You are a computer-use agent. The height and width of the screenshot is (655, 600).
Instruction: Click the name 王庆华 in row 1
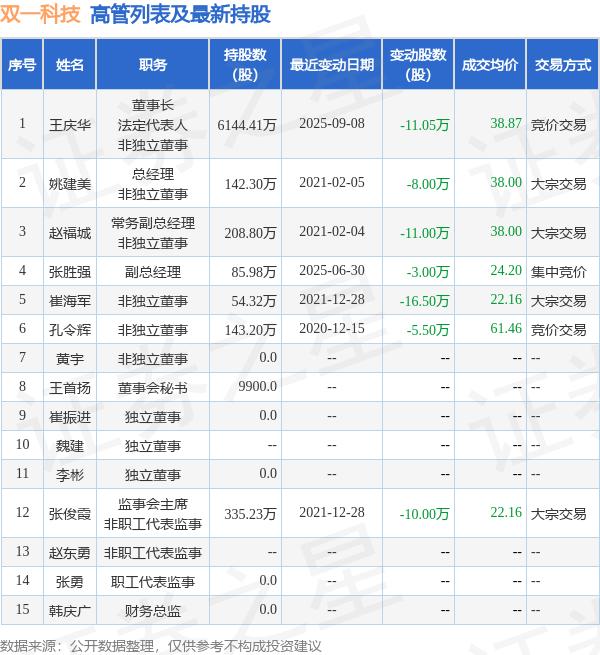(70, 124)
